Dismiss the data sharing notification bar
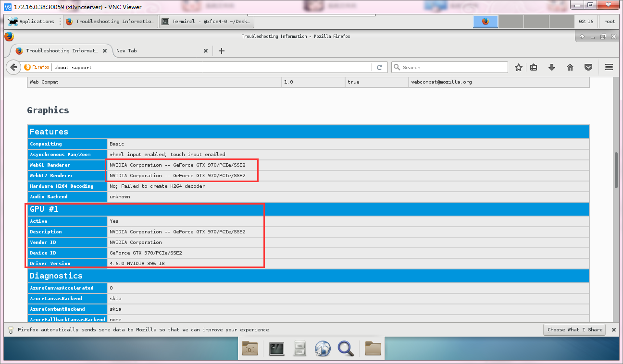 coord(613,329)
